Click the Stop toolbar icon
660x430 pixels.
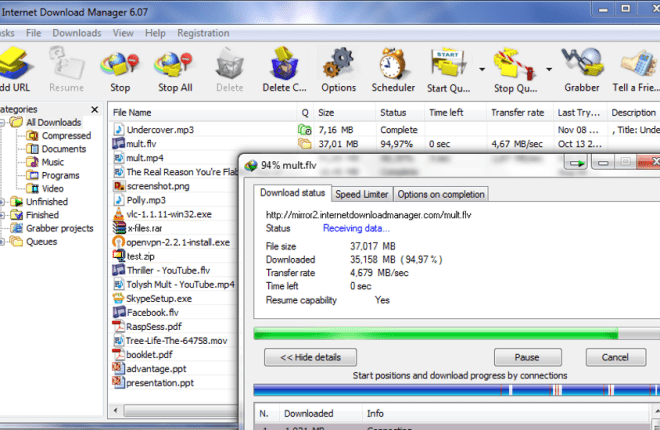click(120, 64)
